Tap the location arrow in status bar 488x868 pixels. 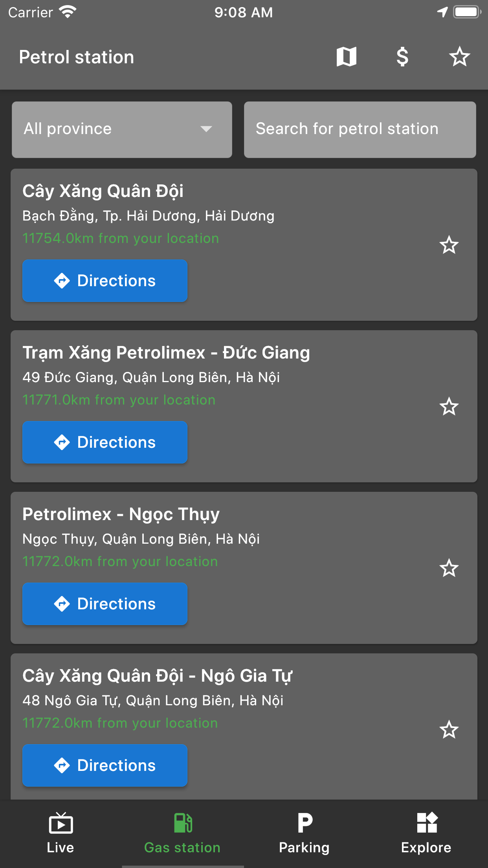pos(442,12)
